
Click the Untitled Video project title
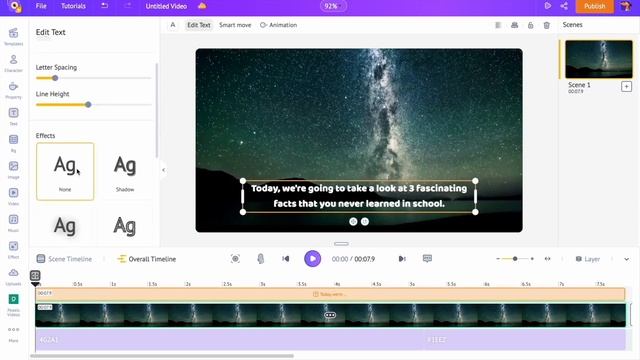[166, 6]
